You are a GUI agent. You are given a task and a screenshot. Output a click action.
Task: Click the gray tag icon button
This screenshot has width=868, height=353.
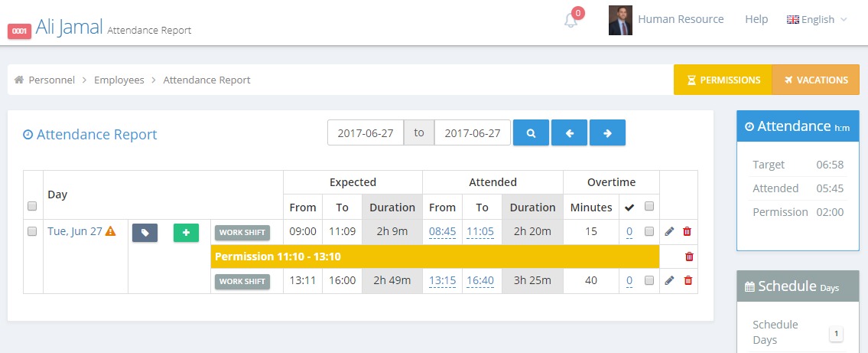(145, 233)
